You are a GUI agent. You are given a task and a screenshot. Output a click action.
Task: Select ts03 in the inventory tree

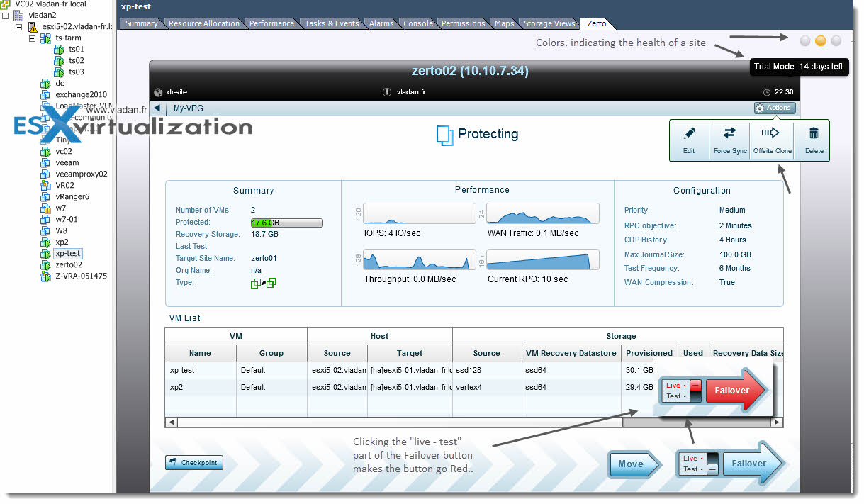click(77, 72)
